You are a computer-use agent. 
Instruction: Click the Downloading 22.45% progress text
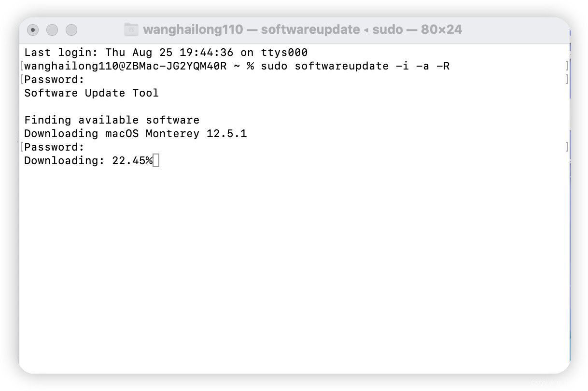[87, 160]
